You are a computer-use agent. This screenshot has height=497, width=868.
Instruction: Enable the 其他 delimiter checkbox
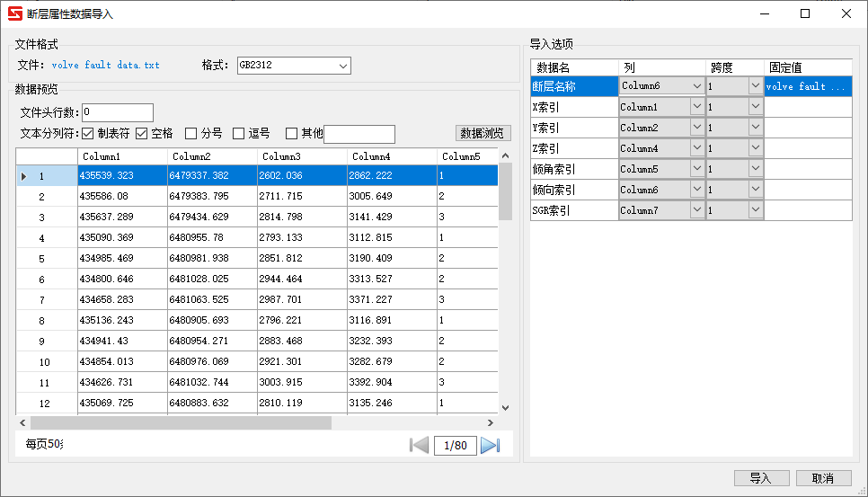point(291,133)
